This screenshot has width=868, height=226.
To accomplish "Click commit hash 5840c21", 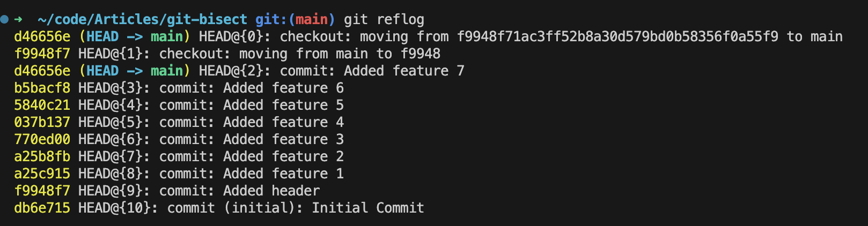I will click(x=42, y=105).
